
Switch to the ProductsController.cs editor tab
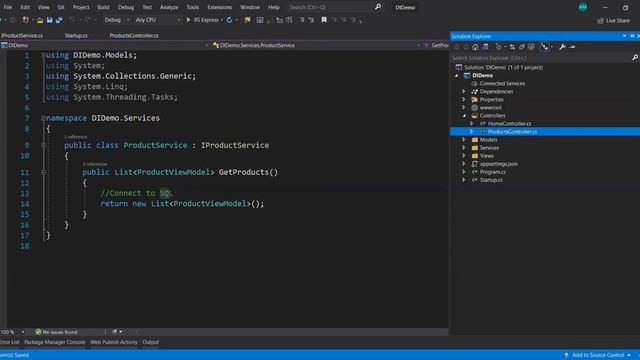[x=134, y=36]
